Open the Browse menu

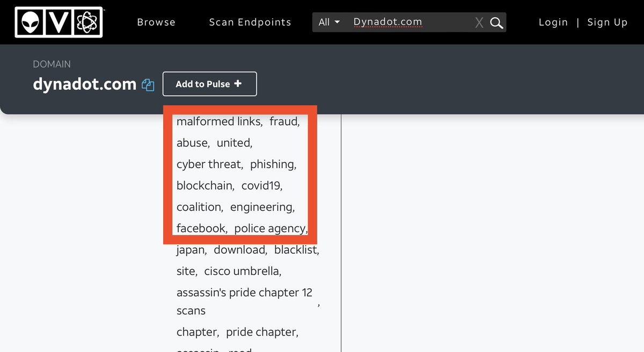point(156,23)
